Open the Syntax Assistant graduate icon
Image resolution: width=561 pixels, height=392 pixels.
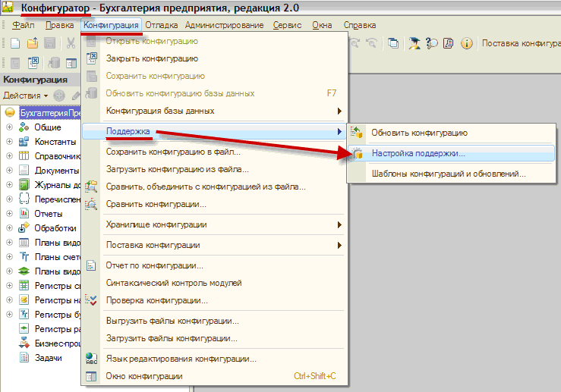pos(414,43)
